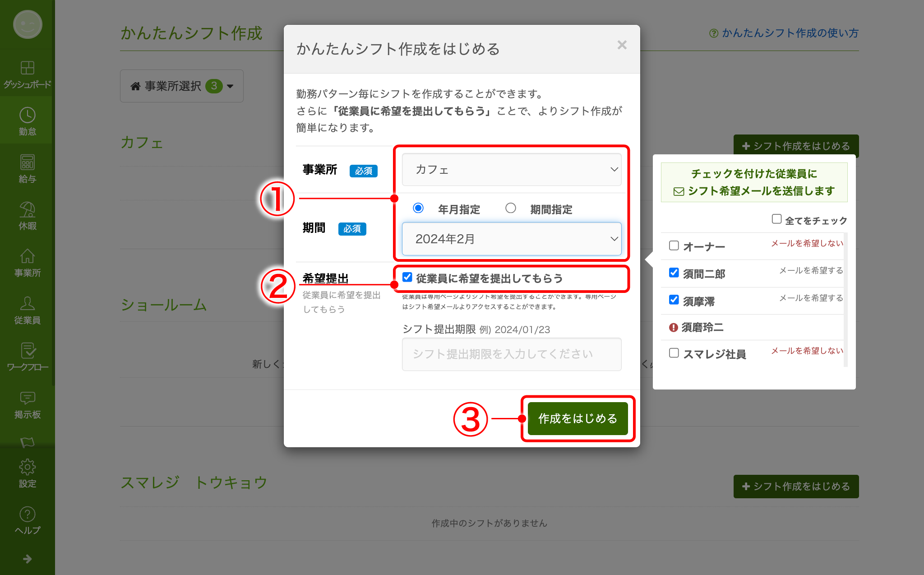
Task: Open the 従業員 person icon
Action: pos(27,304)
